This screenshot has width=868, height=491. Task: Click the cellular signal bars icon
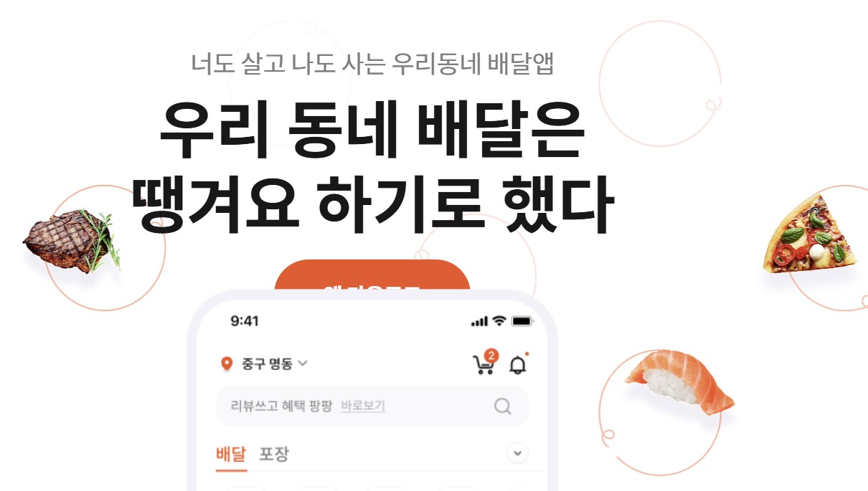479,321
